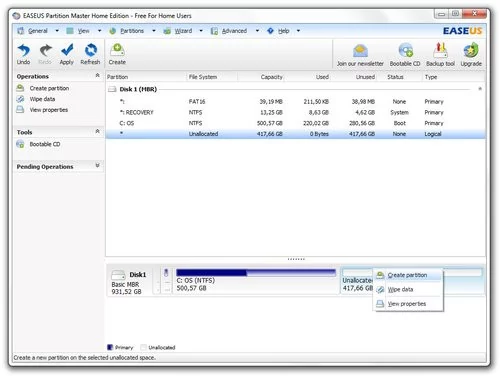Select the FAT16 partition row
The image size is (500, 376).
click(x=295, y=101)
